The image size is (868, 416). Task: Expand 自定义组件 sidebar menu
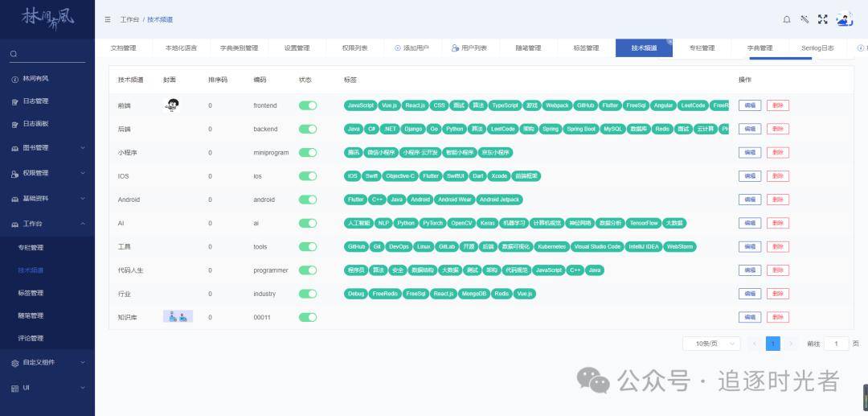[47, 362]
